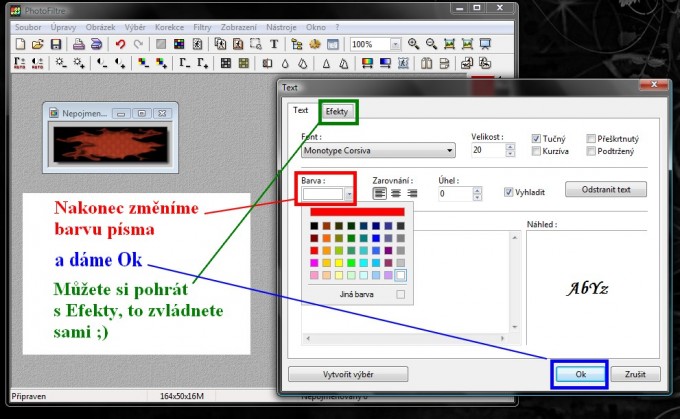Click the Ok button
This screenshot has width=680, height=419.
pyautogui.click(x=580, y=374)
